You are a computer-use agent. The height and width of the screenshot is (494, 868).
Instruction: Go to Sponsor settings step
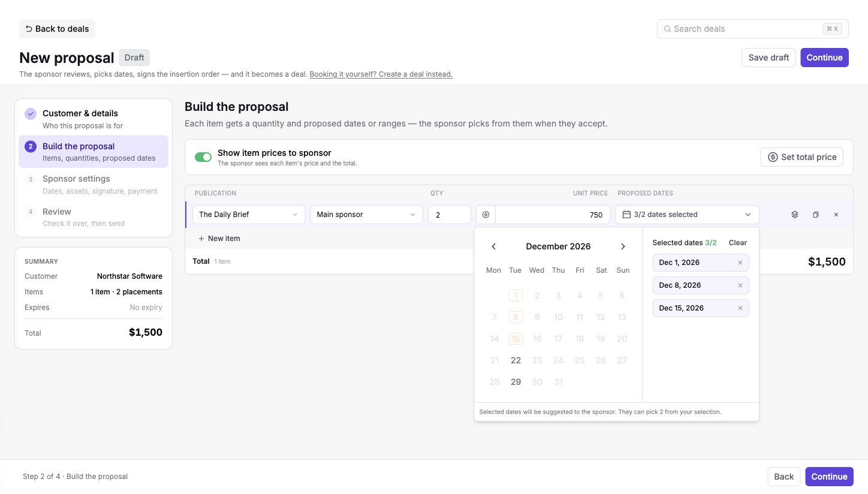(94, 185)
